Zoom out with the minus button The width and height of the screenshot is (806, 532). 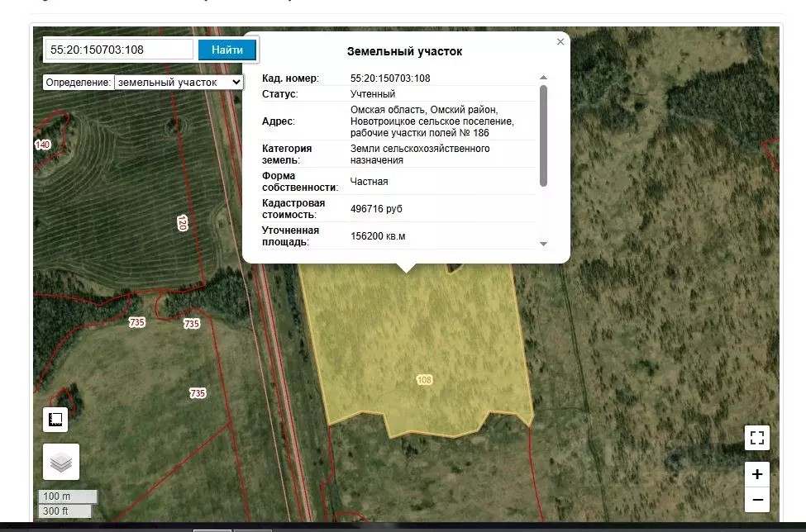(756, 499)
